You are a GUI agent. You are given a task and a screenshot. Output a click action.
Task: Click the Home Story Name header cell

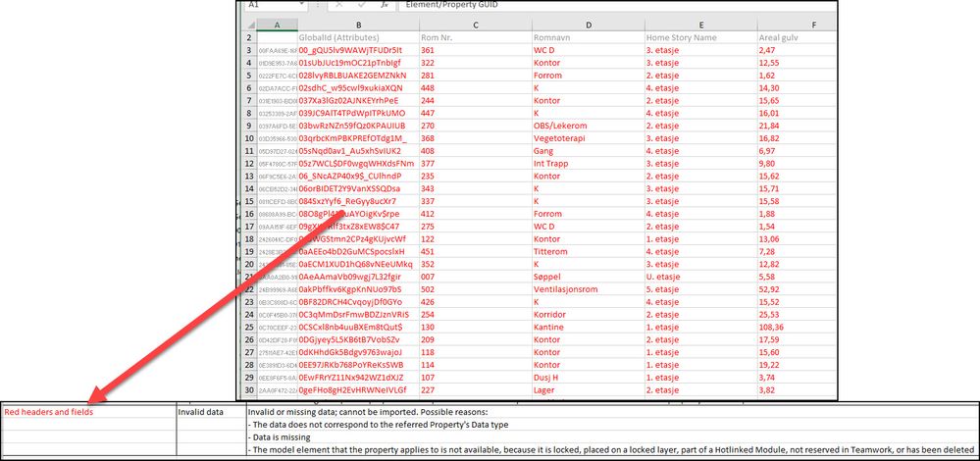[700, 37]
